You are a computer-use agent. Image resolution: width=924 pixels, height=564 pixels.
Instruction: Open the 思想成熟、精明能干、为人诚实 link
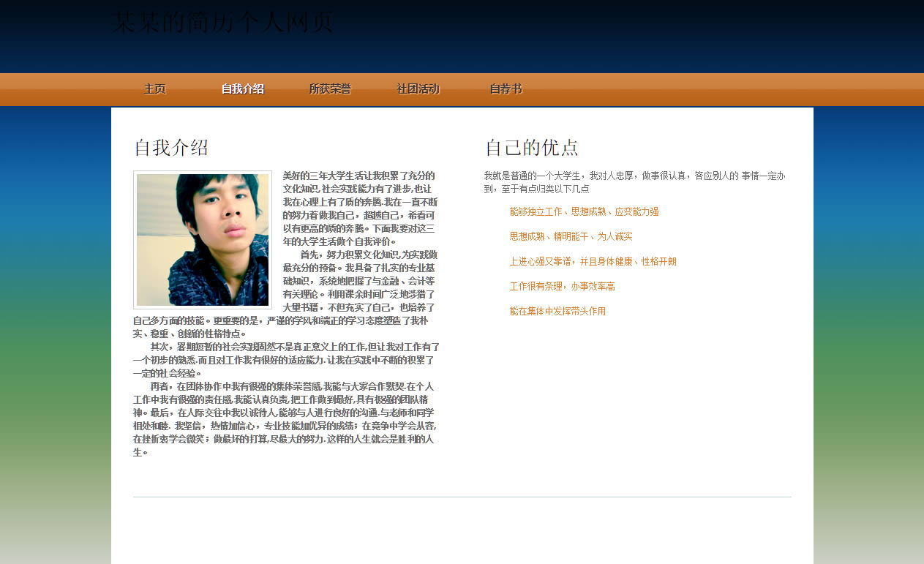pos(571,237)
